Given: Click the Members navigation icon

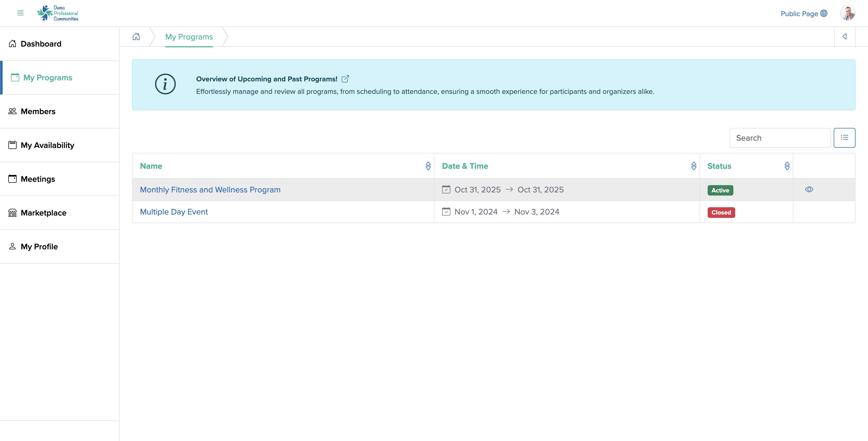Looking at the screenshot, I should click(12, 111).
